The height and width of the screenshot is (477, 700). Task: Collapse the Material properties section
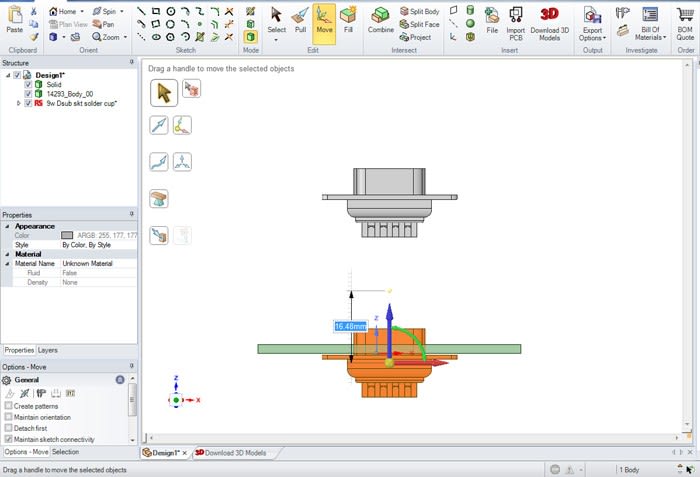(7, 254)
